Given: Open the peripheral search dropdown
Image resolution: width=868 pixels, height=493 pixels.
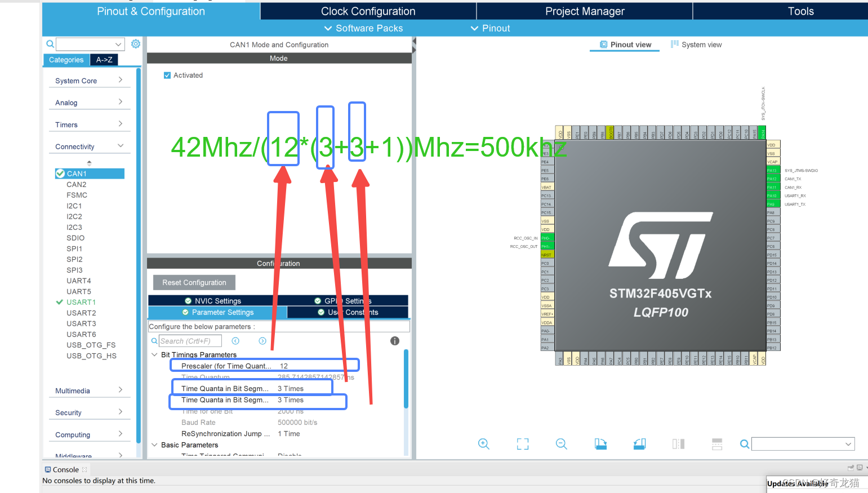Looking at the screenshot, I should [118, 44].
